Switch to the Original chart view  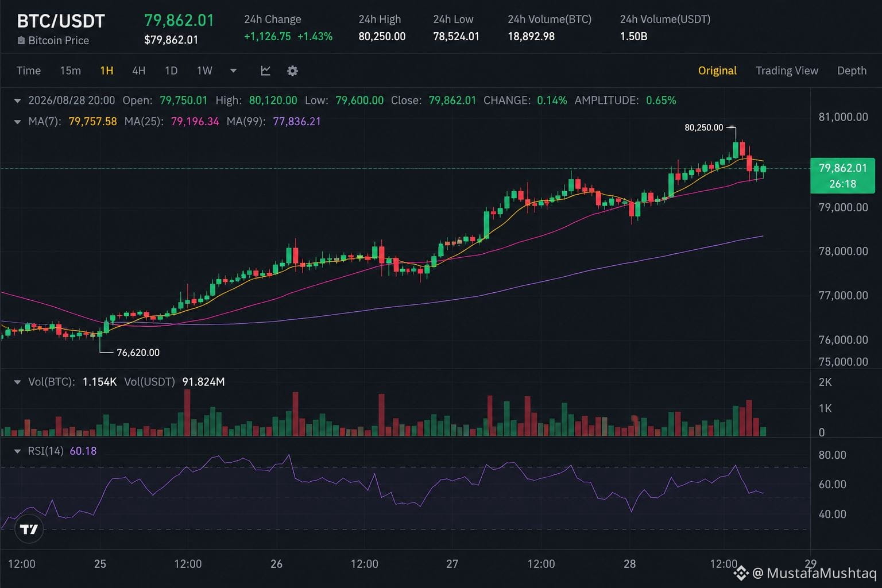click(717, 71)
